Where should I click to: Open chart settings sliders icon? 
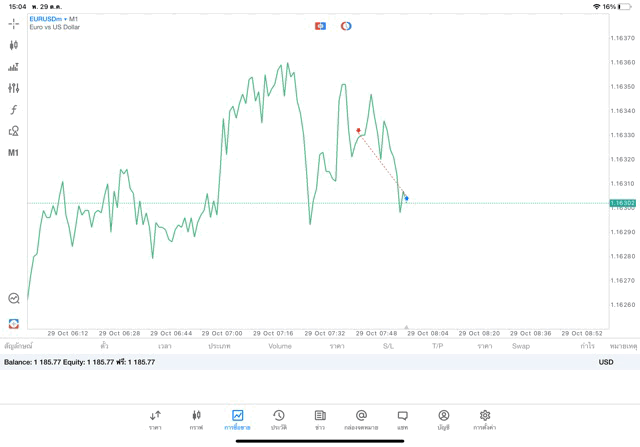[13, 88]
